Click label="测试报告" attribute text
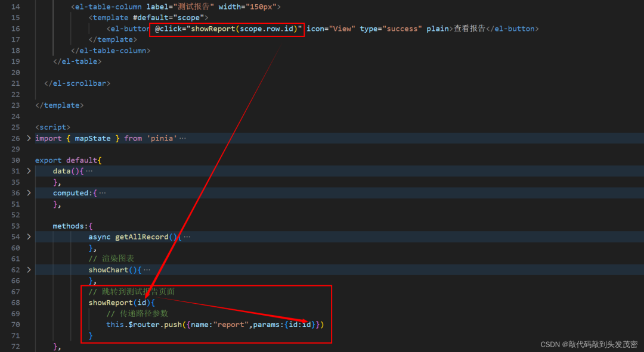644x352 pixels. click(180, 7)
